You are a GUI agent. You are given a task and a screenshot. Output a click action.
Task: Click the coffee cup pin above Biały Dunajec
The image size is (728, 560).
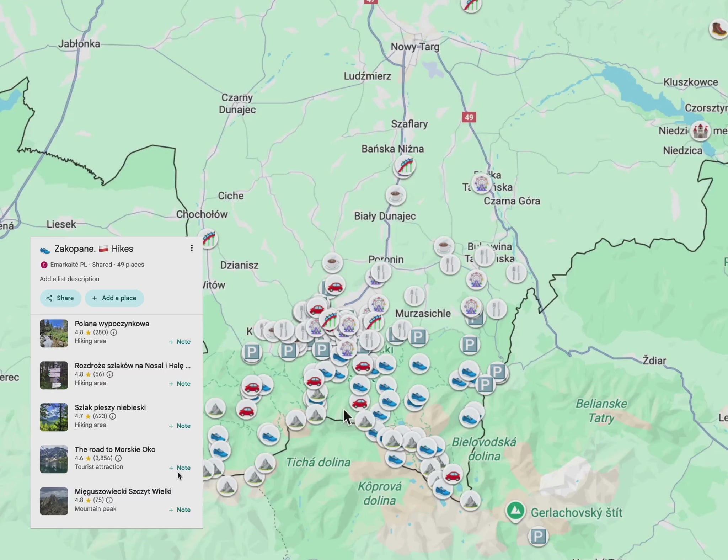click(396, 195)
